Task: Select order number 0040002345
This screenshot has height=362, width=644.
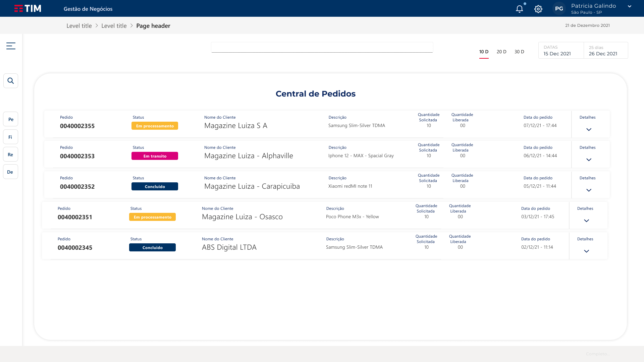Action: coord(75,248)
